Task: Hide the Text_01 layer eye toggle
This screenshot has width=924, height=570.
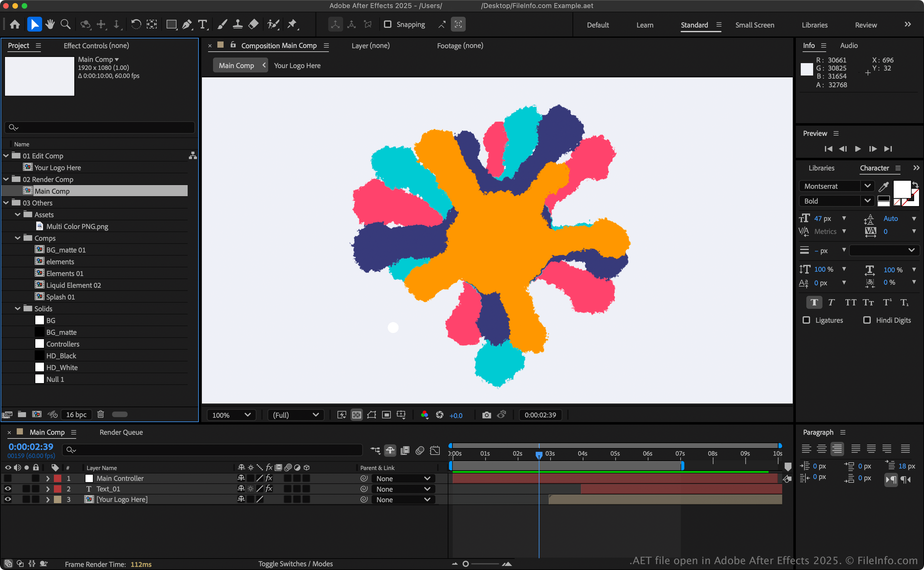Action: tap(7, 489)
